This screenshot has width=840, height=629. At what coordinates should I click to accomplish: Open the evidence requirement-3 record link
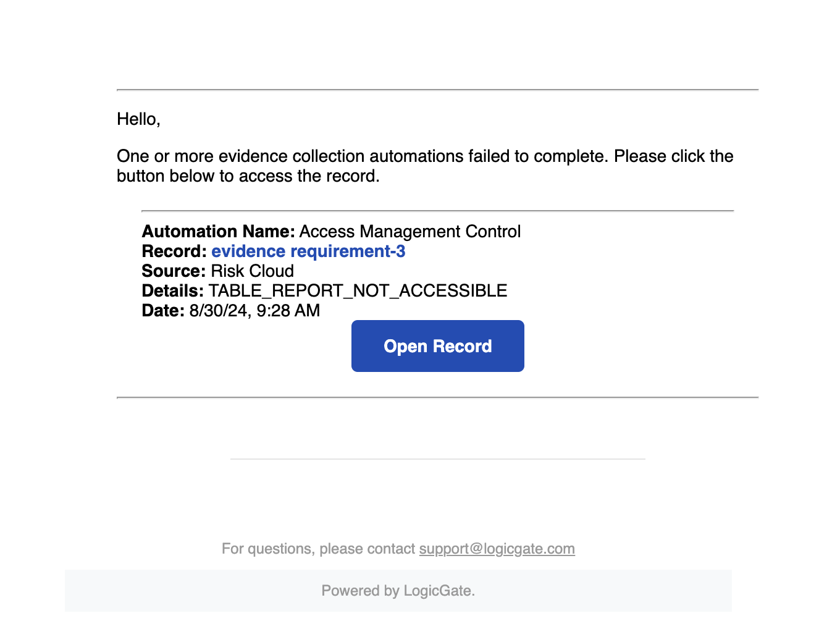(x=308, y=251)
